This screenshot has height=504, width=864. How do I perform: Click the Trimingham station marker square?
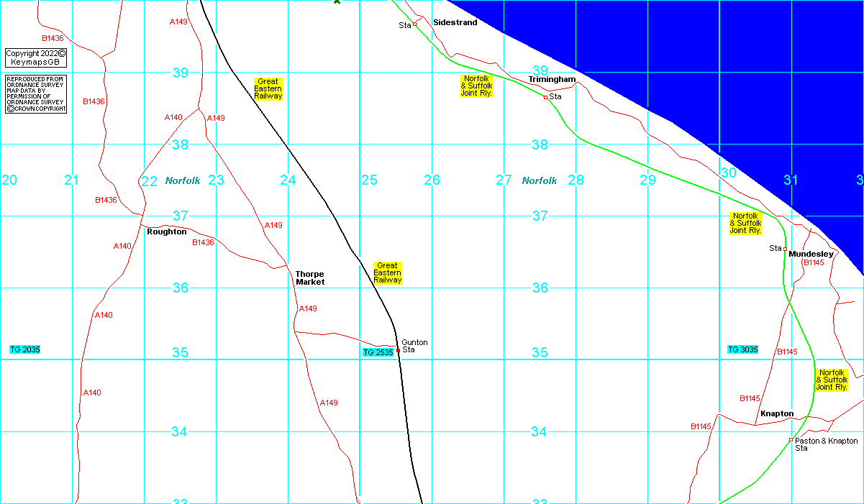(546, 97)
